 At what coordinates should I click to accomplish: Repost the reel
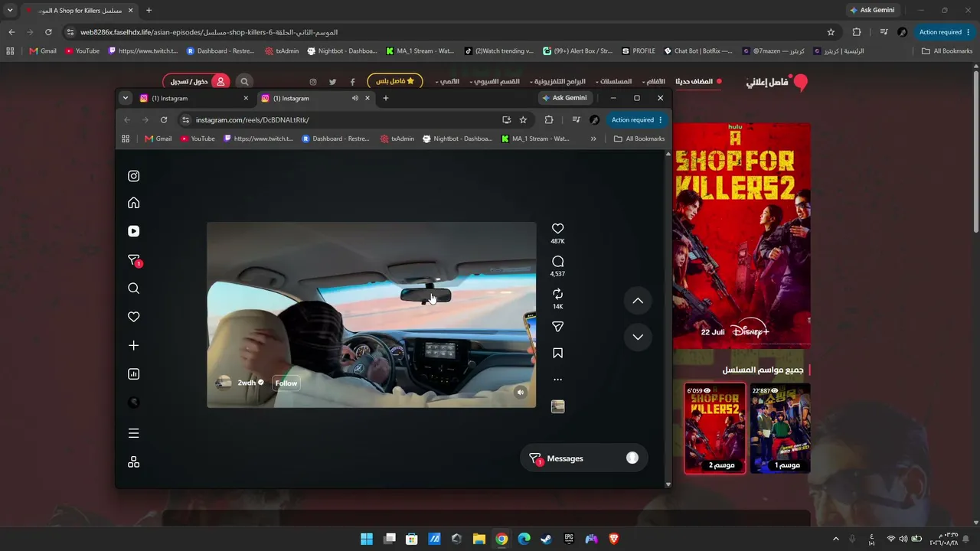click(557, 294)
